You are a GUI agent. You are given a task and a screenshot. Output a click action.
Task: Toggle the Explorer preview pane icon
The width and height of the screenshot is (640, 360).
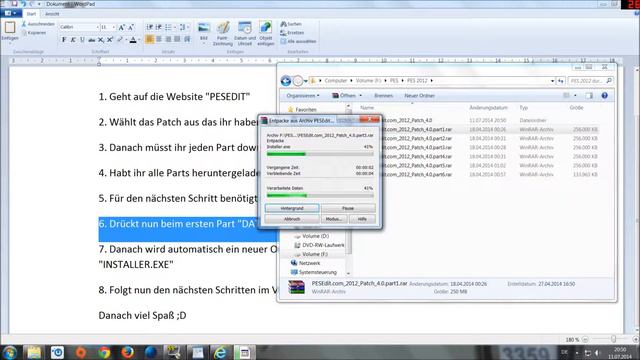click(x=589, y=96)
